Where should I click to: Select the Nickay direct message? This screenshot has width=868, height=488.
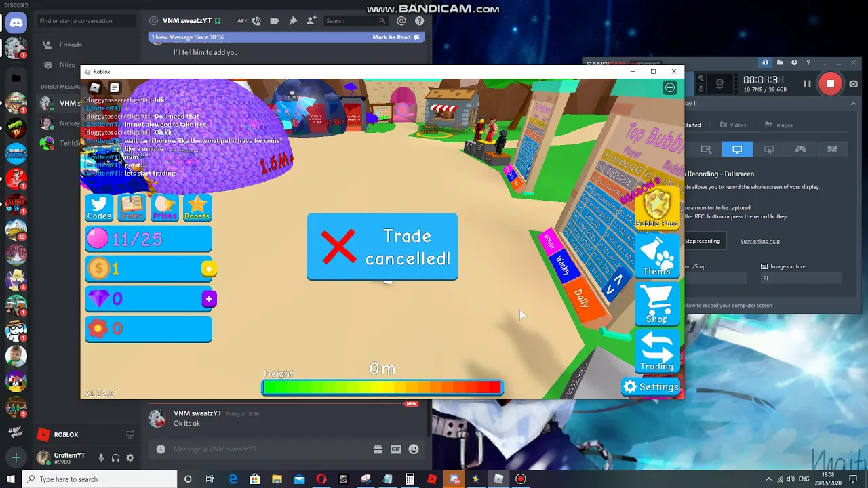(61, 123)
